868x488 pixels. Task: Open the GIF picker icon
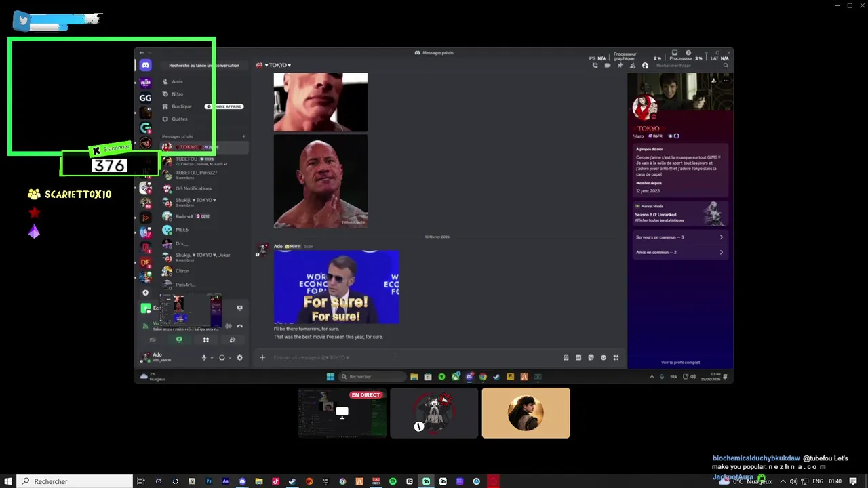tap(578, 357)
